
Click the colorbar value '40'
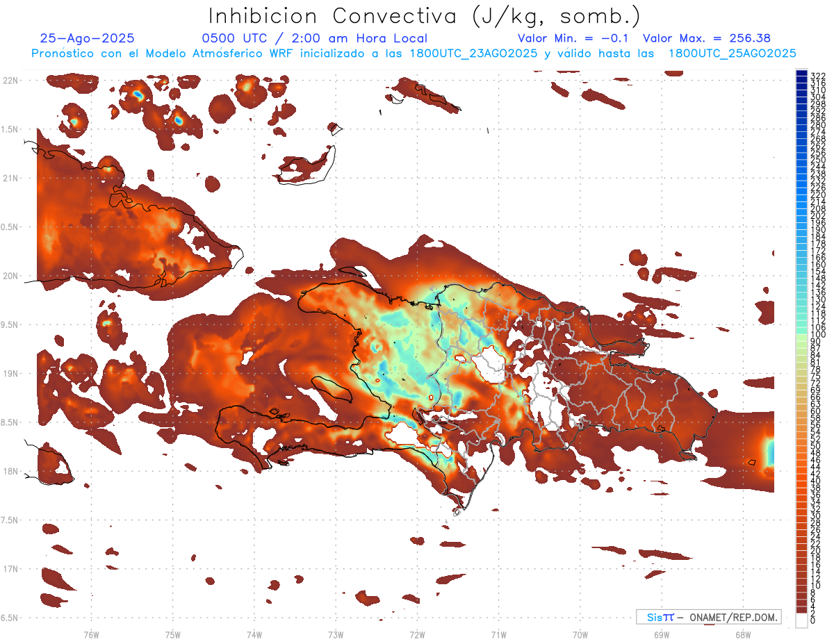tap(816, 481)
